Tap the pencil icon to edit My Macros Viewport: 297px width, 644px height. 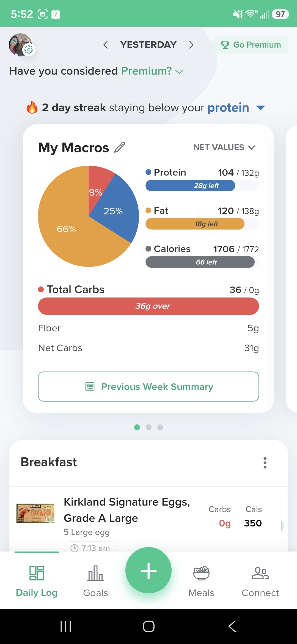(x=120, y=147)
